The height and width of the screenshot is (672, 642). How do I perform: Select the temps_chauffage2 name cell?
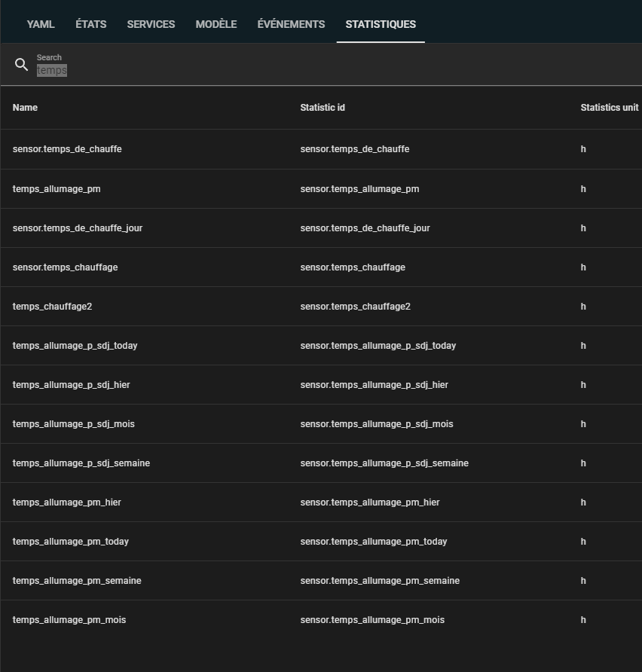pos(52,307)
